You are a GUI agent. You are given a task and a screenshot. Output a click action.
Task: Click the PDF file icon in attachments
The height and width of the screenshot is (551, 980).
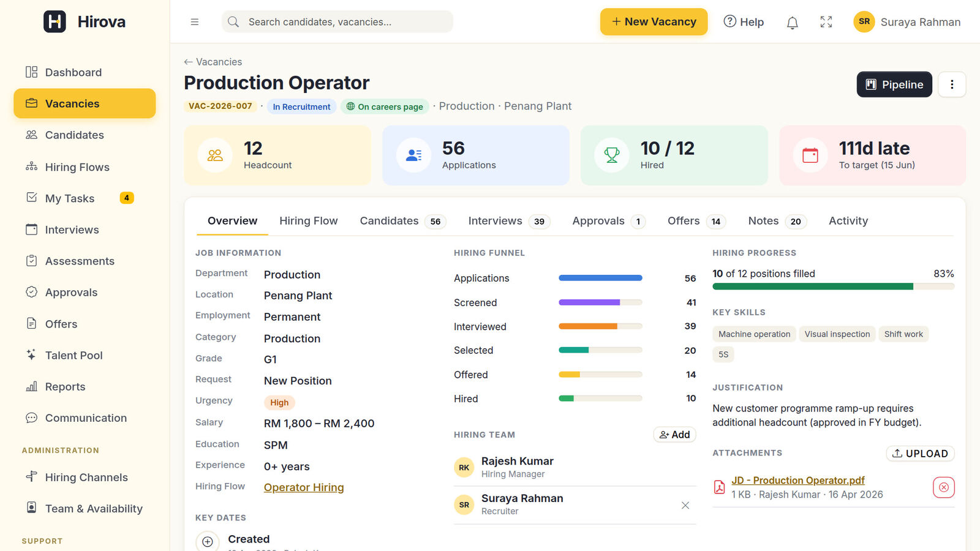coord(720,487)
